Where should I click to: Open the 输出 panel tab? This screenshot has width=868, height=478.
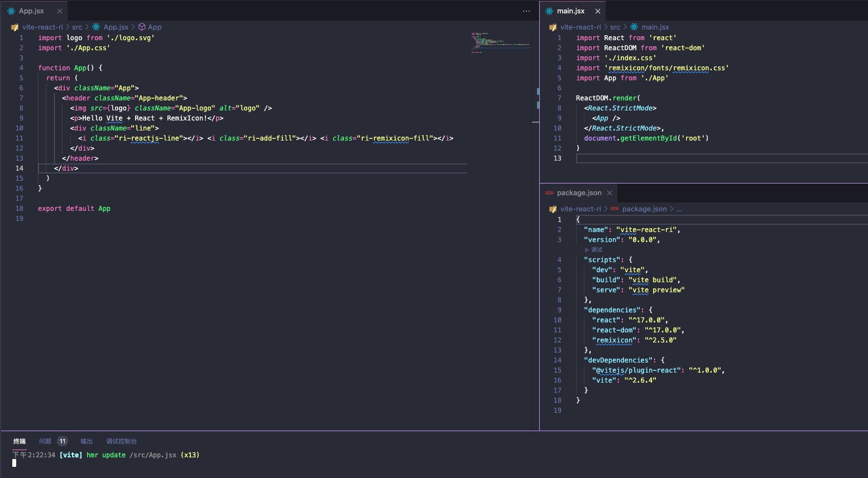click(x=87, y=441)
